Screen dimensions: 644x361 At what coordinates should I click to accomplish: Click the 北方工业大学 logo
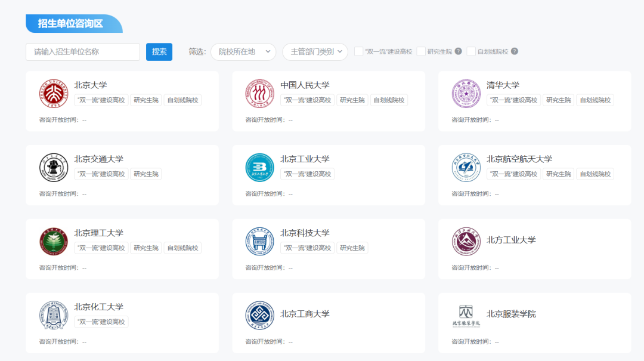466,241
